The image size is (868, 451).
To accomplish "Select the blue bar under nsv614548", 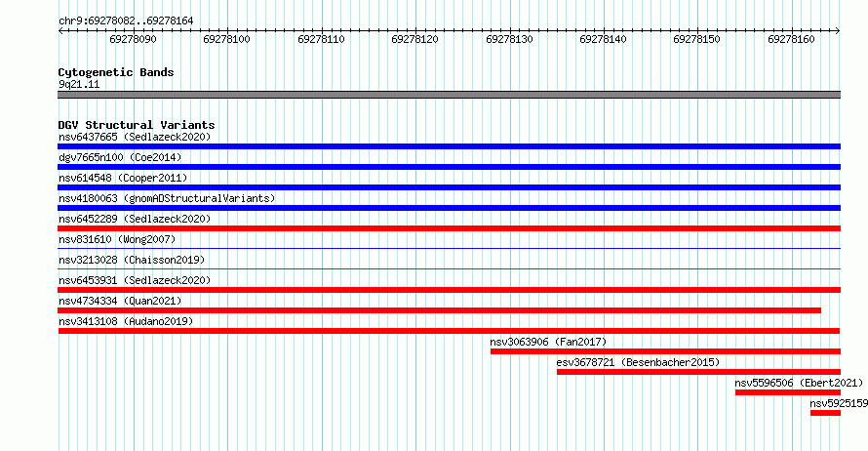I will click(449, 187).
